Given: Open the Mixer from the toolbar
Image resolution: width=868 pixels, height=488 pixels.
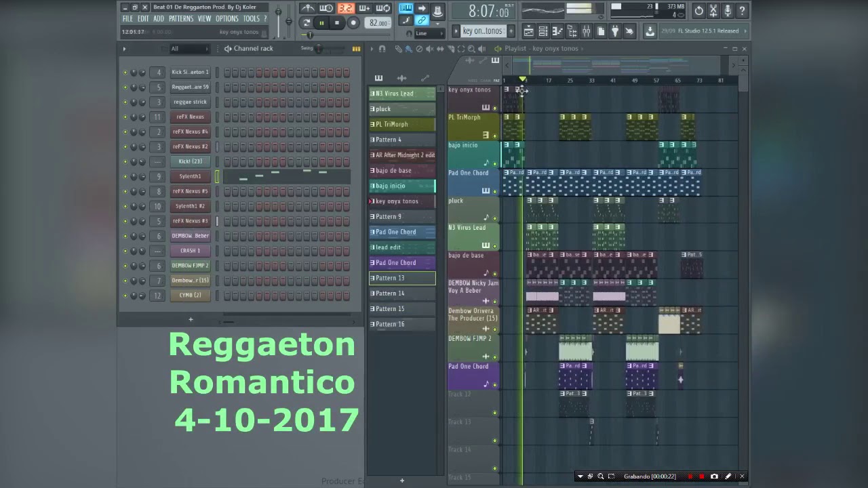Looking at the screenshot, I should (x=587, y=31).
